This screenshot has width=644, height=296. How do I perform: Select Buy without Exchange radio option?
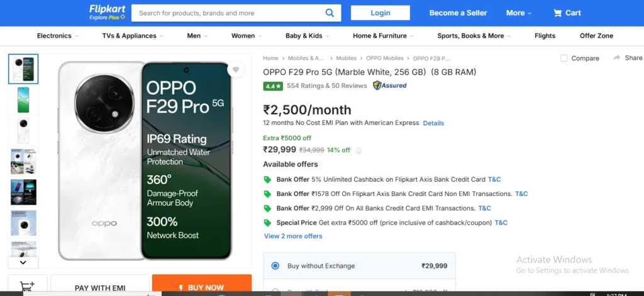275,266
